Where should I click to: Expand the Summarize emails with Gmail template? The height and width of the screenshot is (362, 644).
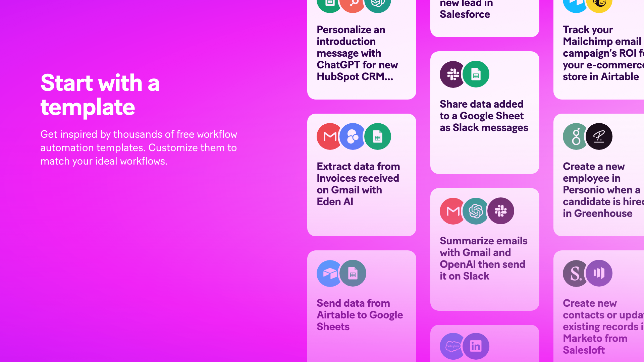[x=484, y=247]
